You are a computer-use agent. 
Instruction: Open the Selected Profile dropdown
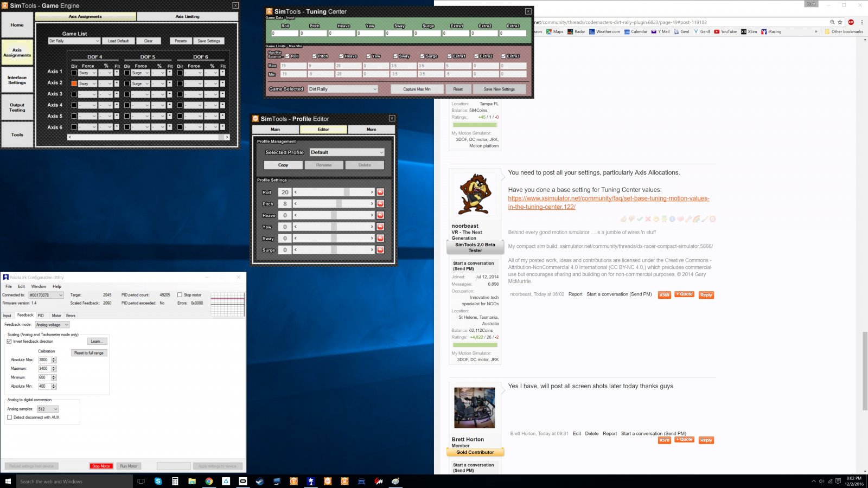point(347,152)
